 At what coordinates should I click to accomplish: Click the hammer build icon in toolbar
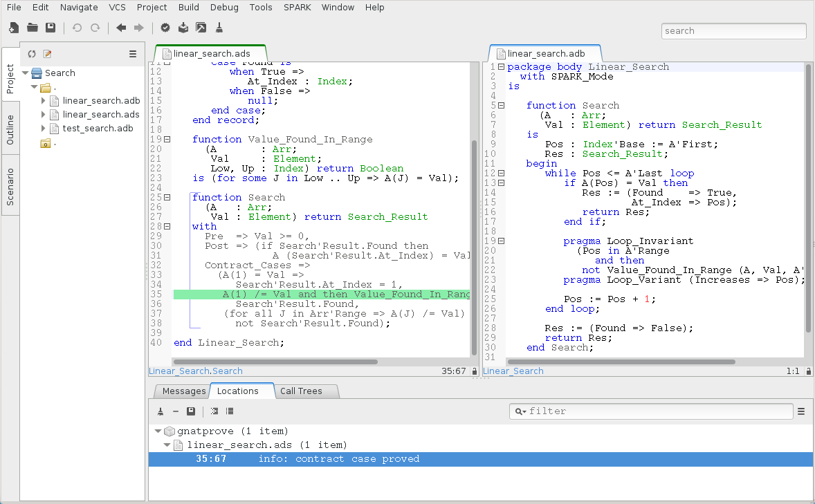coord(201,28)
